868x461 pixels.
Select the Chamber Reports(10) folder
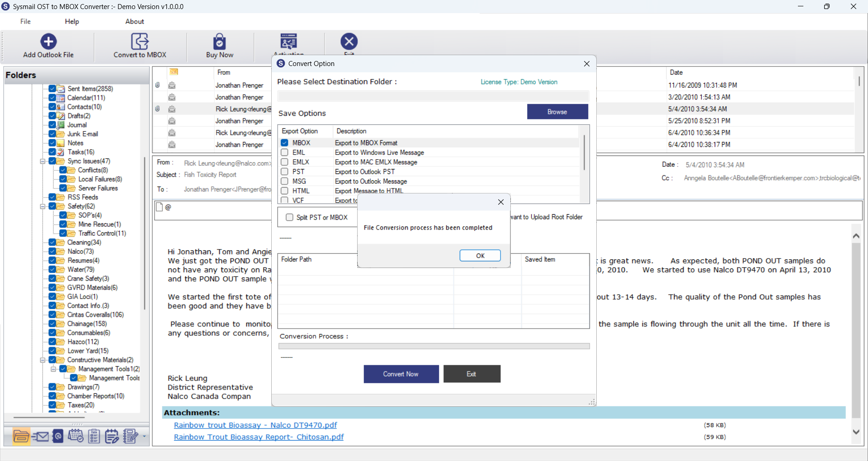[x=96, y=396]
